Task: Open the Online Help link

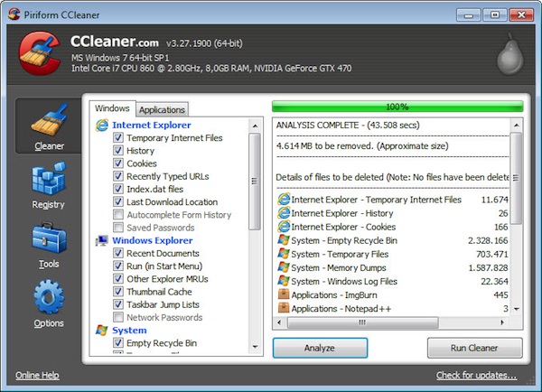Action: [37, 375]
